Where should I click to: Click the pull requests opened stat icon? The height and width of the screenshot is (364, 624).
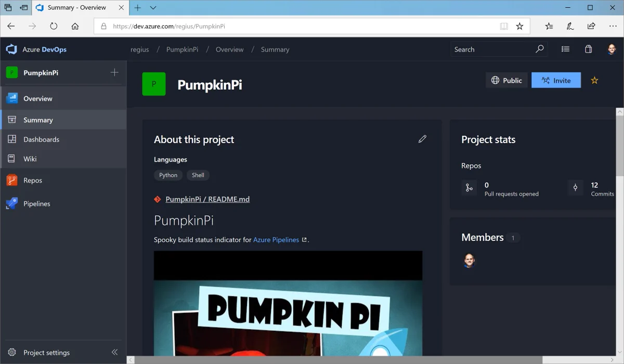click(469, 188)
